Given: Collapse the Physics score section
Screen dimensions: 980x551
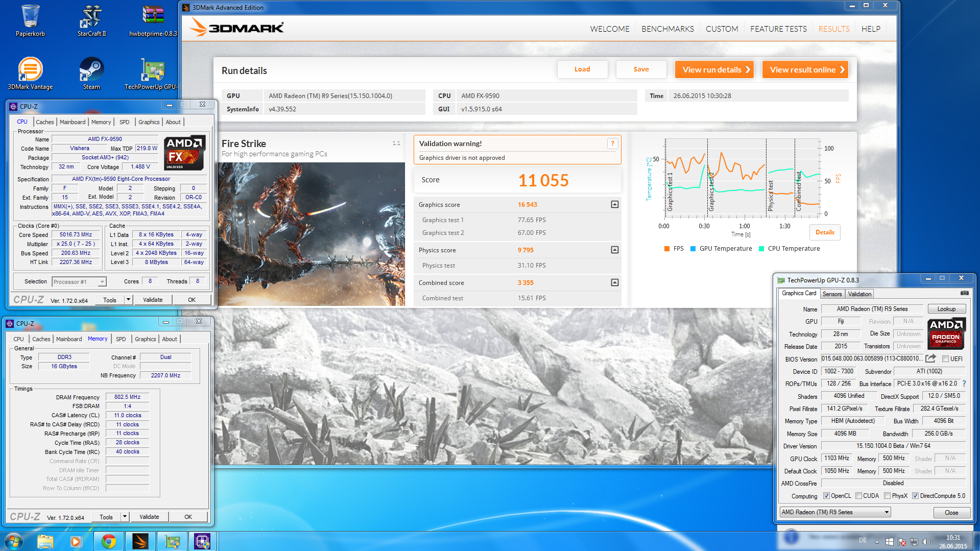Looking at the screenshot, I should coord(615,250).
